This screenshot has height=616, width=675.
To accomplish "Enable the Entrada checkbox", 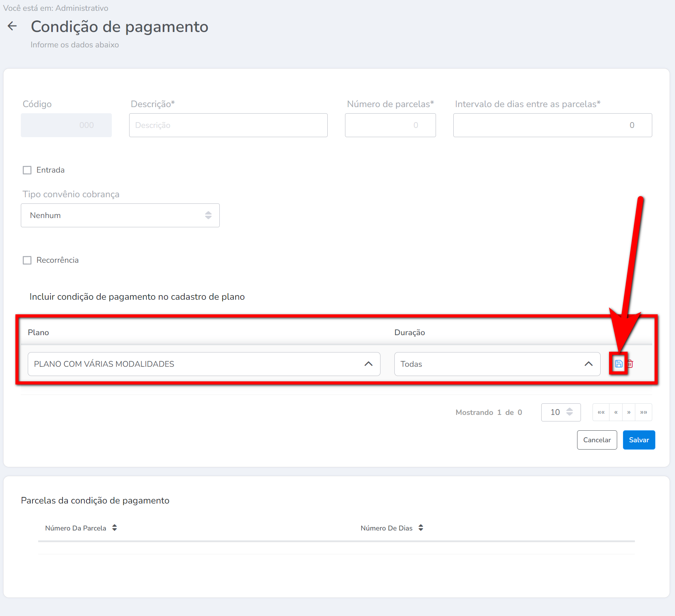I will coord(27,170).
